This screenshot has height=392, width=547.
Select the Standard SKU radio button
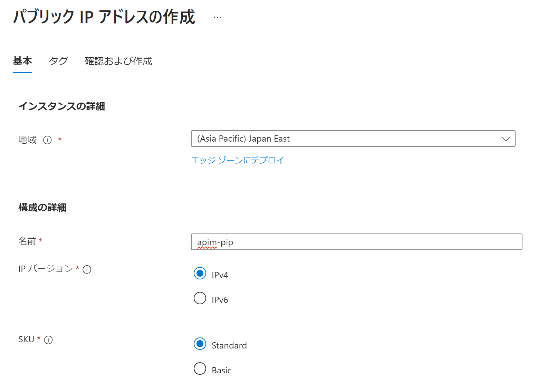coord(200,344)
